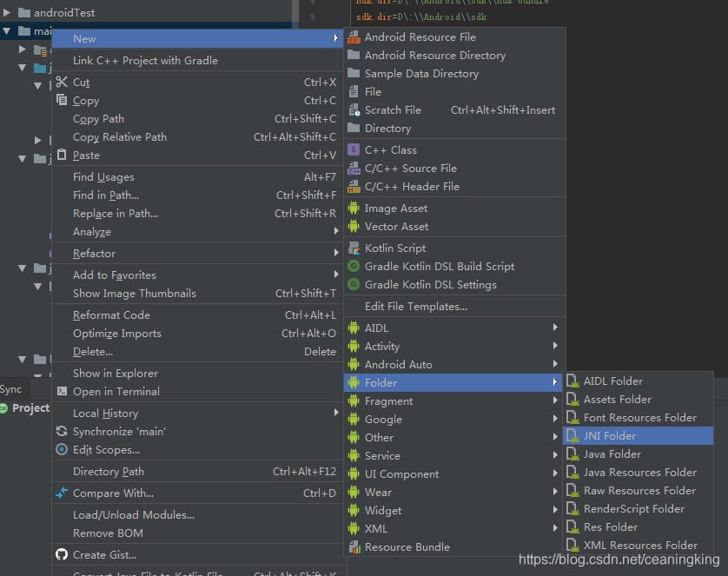Image resolution: width=728 pixels, height=576 pixels.
Task: Choose Font Resources Folder option
Action: coord(639,418)
